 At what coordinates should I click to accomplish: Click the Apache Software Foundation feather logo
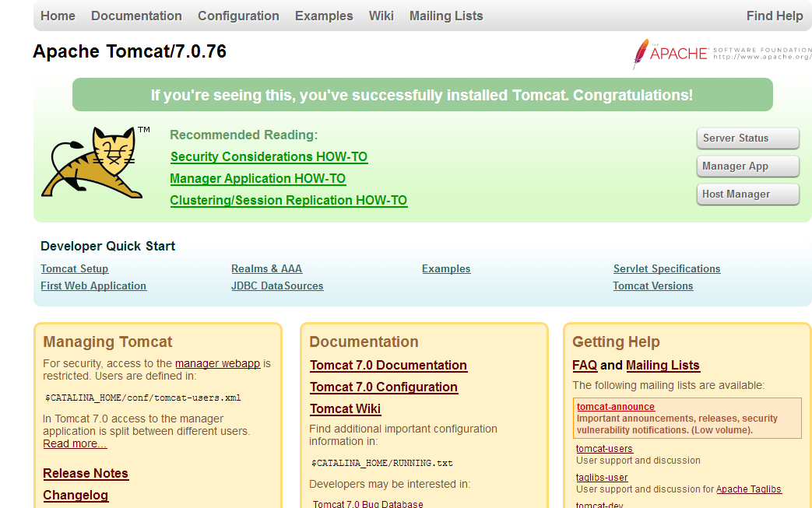(x=722, y=53)
